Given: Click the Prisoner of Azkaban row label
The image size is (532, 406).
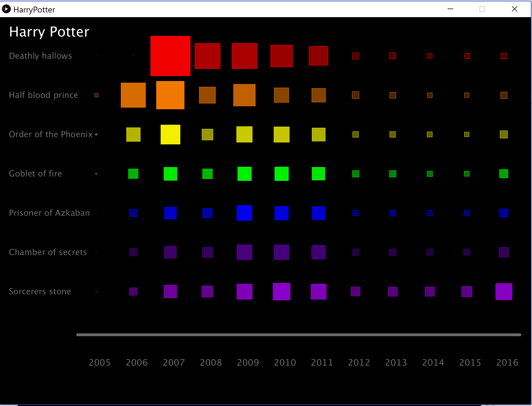Looking at the screenshot, I should coord(49,213).
